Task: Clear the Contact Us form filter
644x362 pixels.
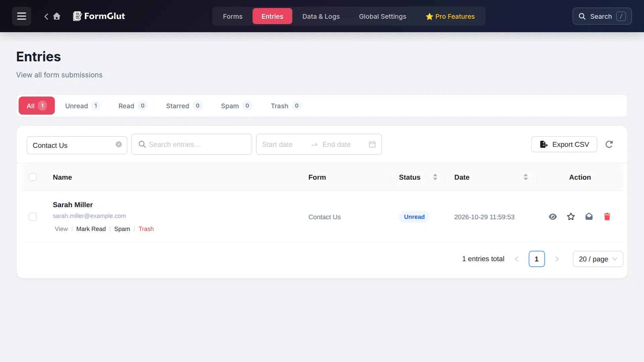Action: tap(119, 144)
